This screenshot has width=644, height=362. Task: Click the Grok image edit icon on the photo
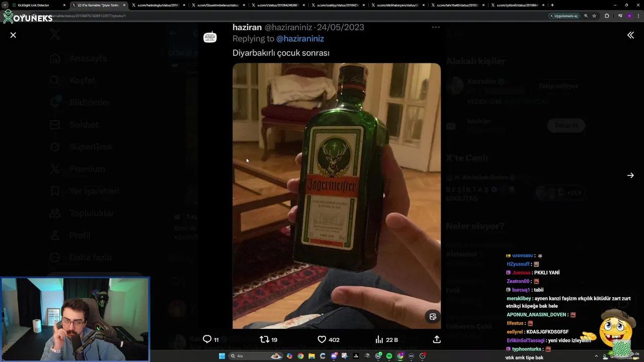tap(433, 317)
